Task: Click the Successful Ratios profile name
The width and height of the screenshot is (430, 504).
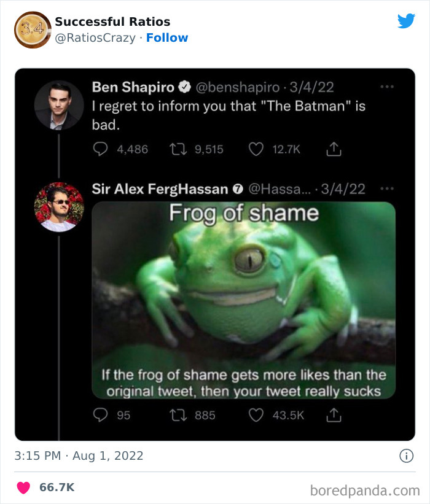Action: tap(112, 21)
